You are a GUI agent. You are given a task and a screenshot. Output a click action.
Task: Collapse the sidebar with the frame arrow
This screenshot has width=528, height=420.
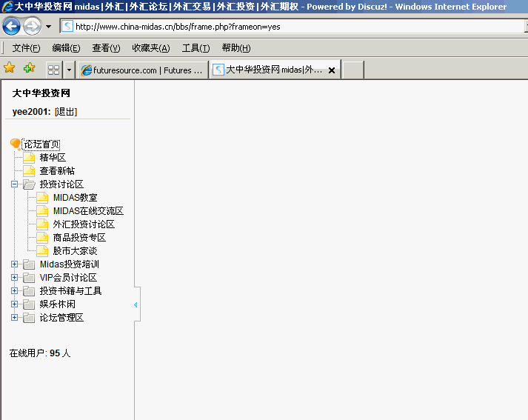click(x=136, y=304)
